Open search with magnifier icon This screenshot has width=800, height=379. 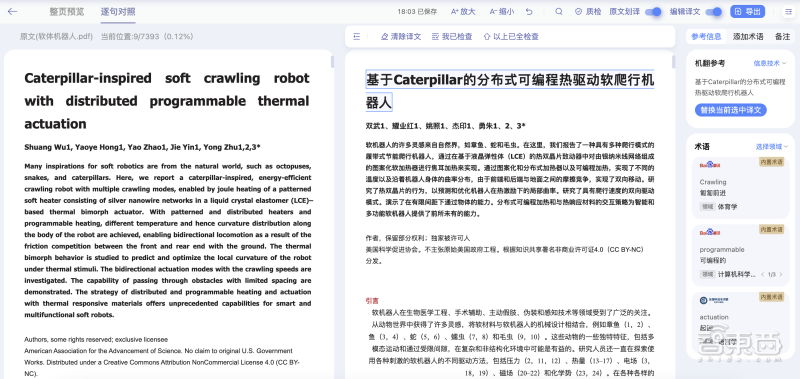559,12
